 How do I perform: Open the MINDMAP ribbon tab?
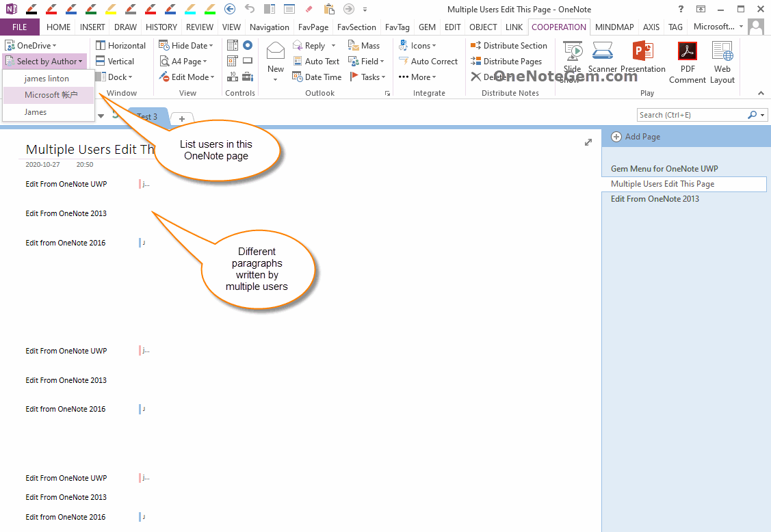pos(614,27)
